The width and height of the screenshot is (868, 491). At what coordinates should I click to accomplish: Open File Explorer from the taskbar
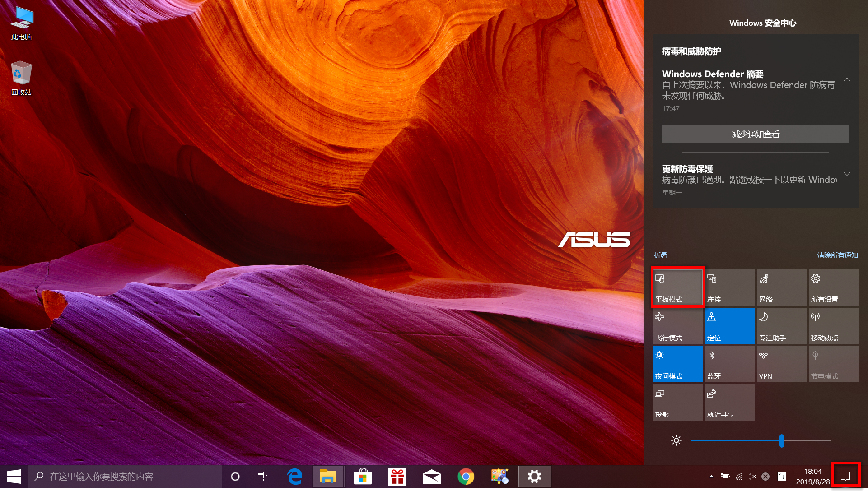click(x=328, y=477)
